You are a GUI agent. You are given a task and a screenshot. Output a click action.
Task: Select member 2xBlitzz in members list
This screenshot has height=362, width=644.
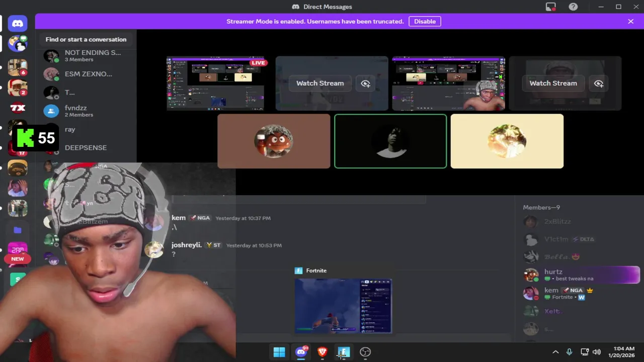click(x=582, y=221)
